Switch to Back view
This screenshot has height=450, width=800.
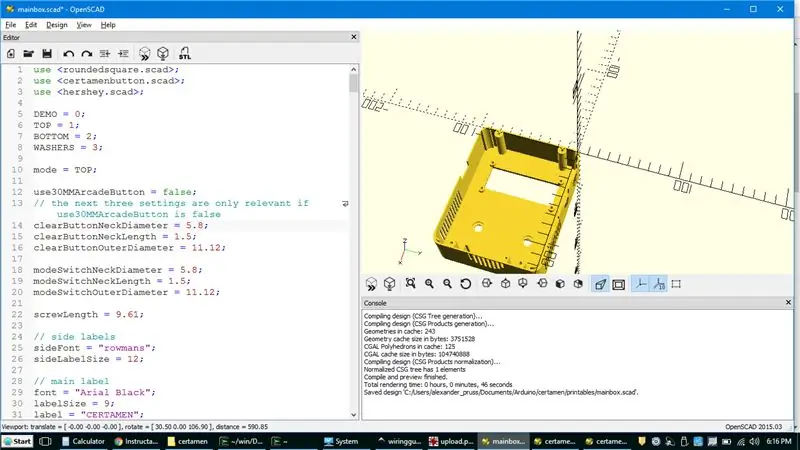point(578,284)
